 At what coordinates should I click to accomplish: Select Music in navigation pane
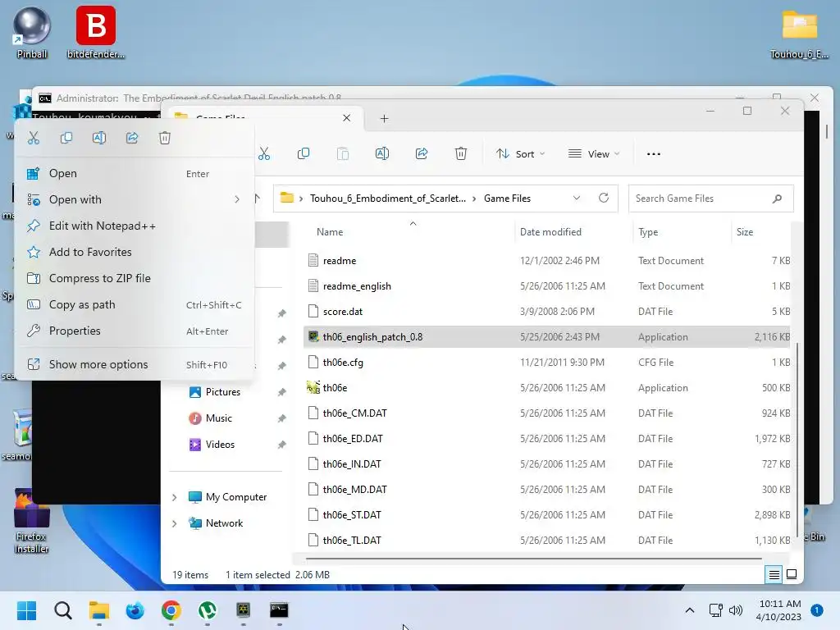click(x=218, y=418)
